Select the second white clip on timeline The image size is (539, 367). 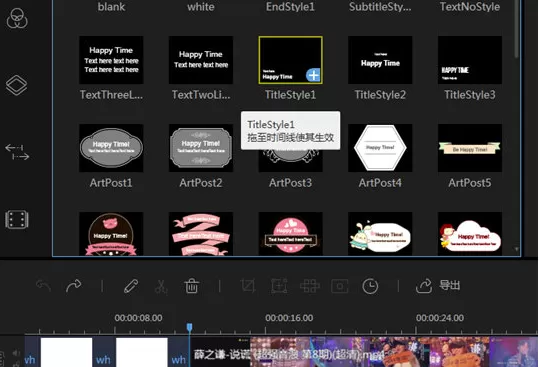pos(142,352)
